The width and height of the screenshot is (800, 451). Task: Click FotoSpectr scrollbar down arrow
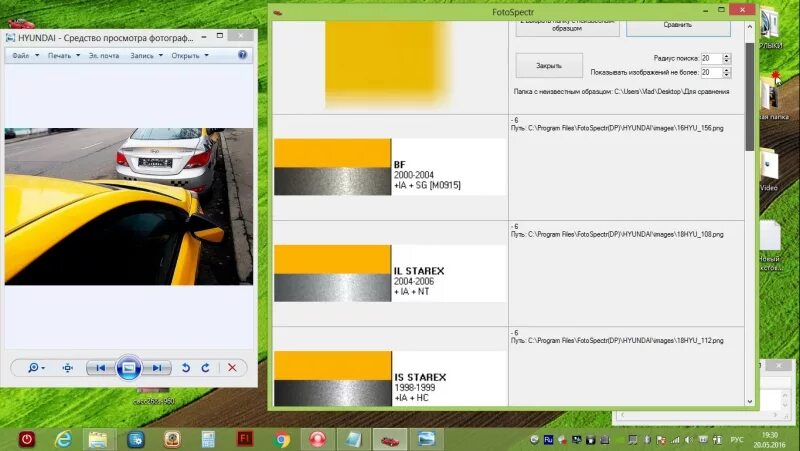coord(749,401)
